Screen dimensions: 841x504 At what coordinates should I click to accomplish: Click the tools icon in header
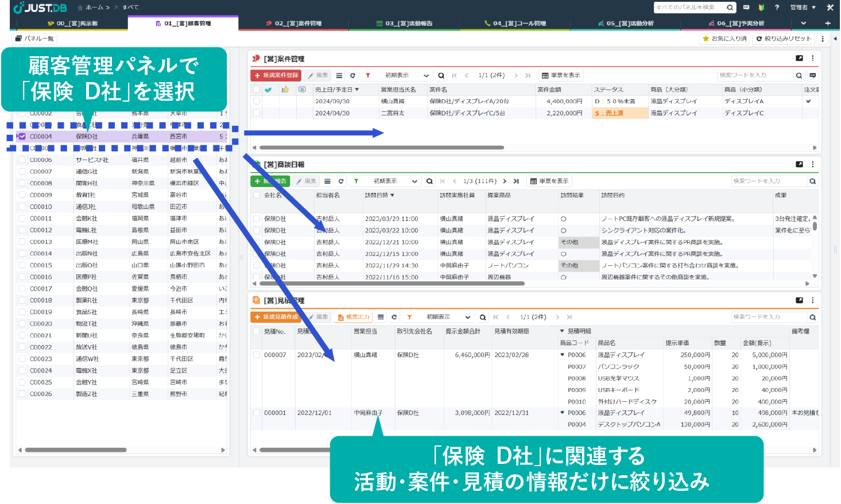pos(830,7)
